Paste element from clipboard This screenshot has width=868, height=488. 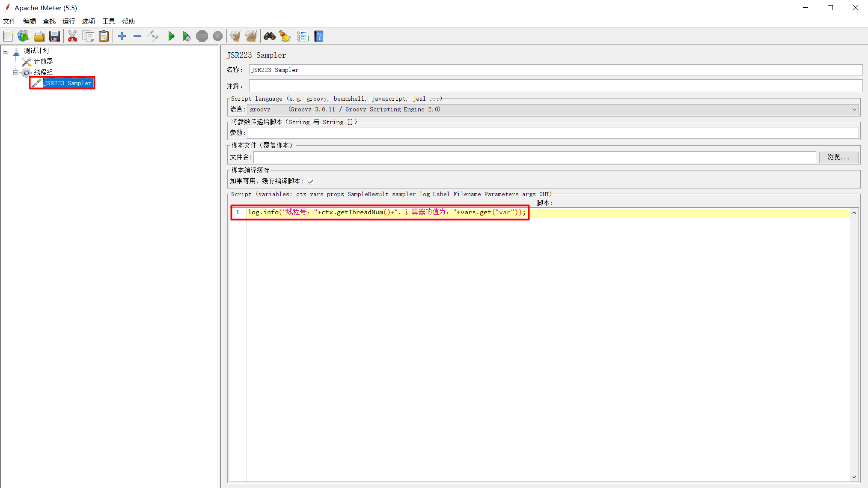104,36
